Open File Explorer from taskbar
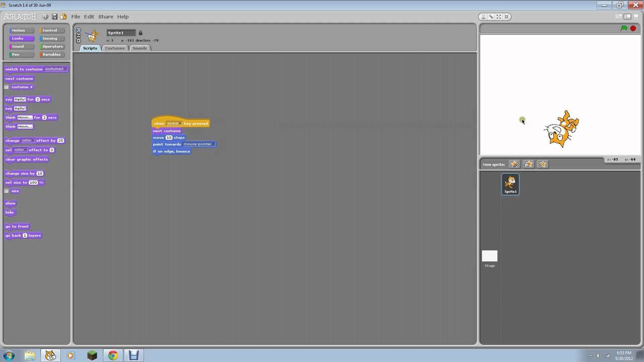Image resolution: width=644 pixels, height=362 pixels. [30, 355]
